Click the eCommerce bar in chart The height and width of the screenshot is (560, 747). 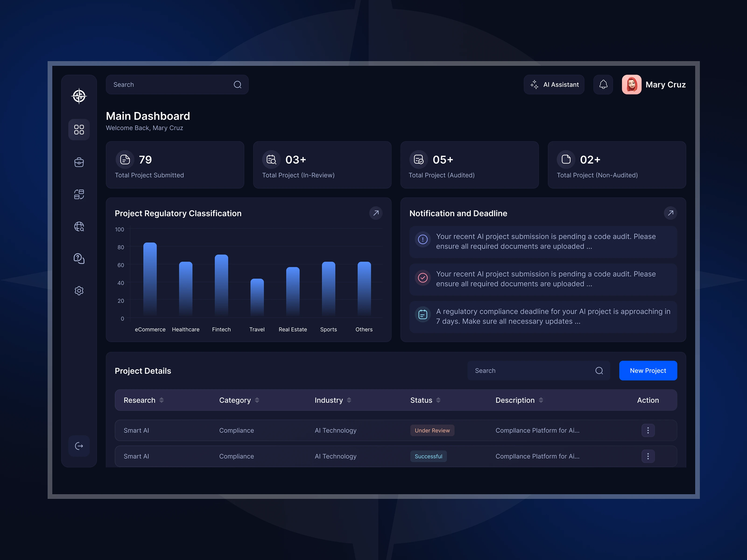[150, 279]
